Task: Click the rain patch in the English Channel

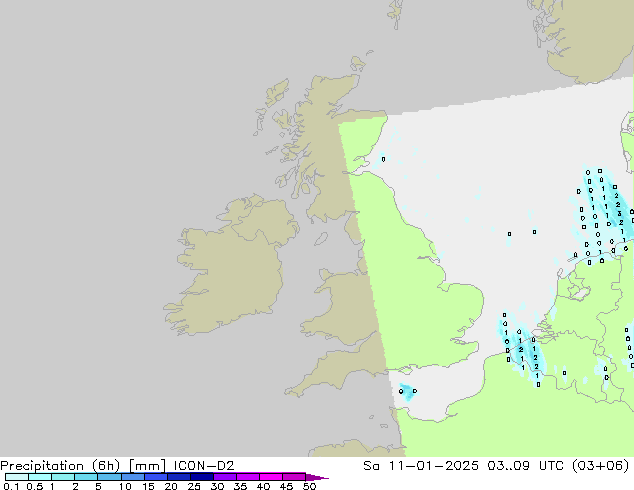Action: pos(408,392)
